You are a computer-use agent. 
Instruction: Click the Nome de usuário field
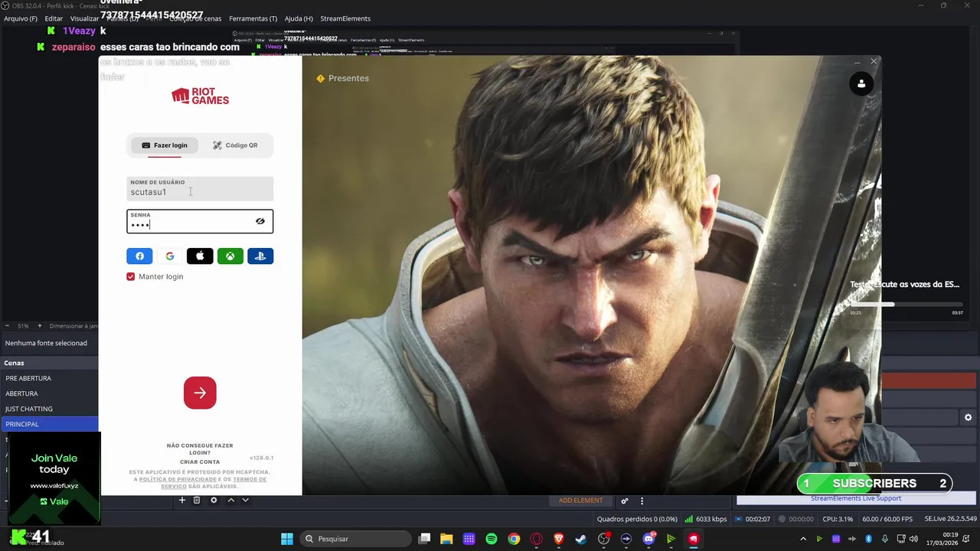pos(200,188)
